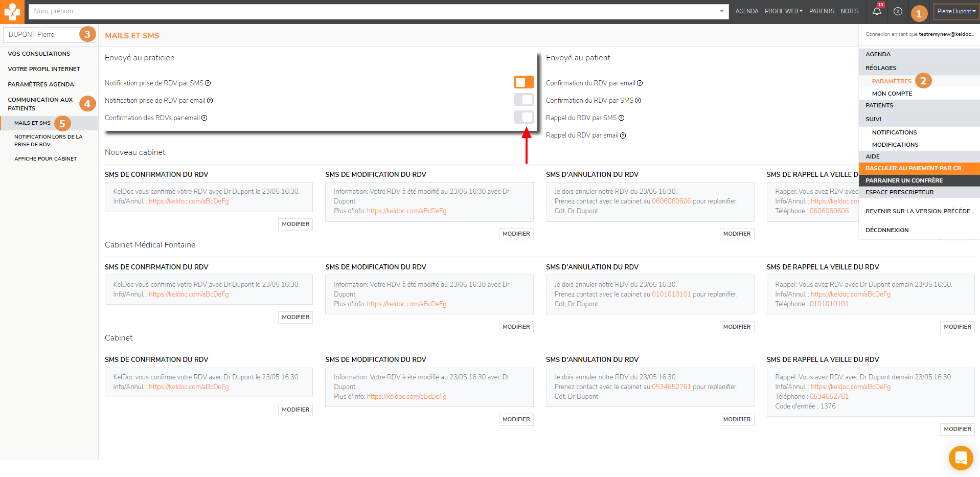
Task: Enable Notification prise de RDV par email toggle
Action: pos(523,100)
